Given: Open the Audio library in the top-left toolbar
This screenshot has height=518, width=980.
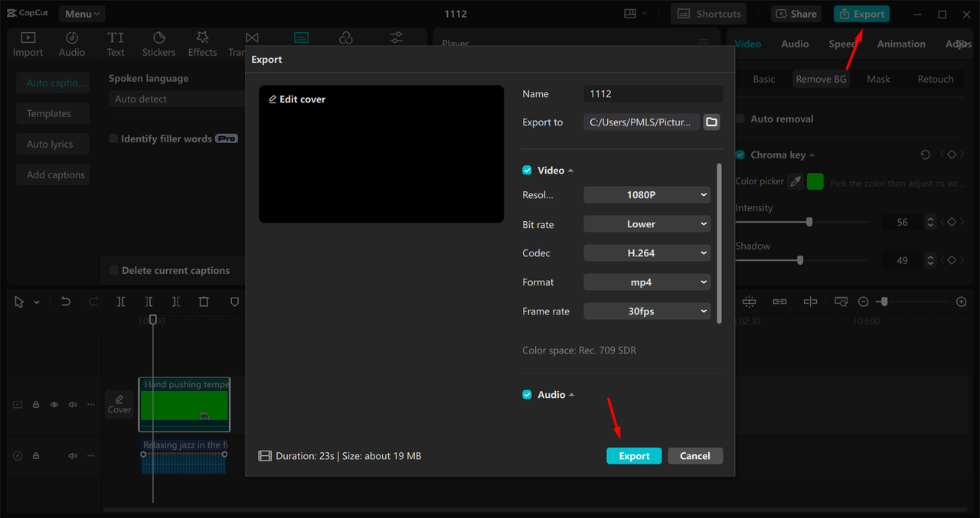Looking at the screenshot, I should coord(72,44).
